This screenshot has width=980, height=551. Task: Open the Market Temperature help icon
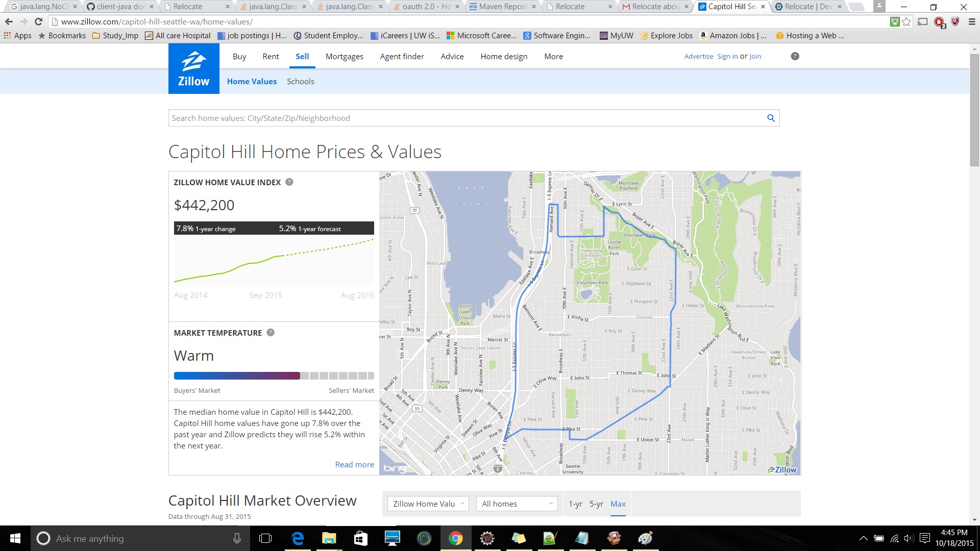pos(271,333)
